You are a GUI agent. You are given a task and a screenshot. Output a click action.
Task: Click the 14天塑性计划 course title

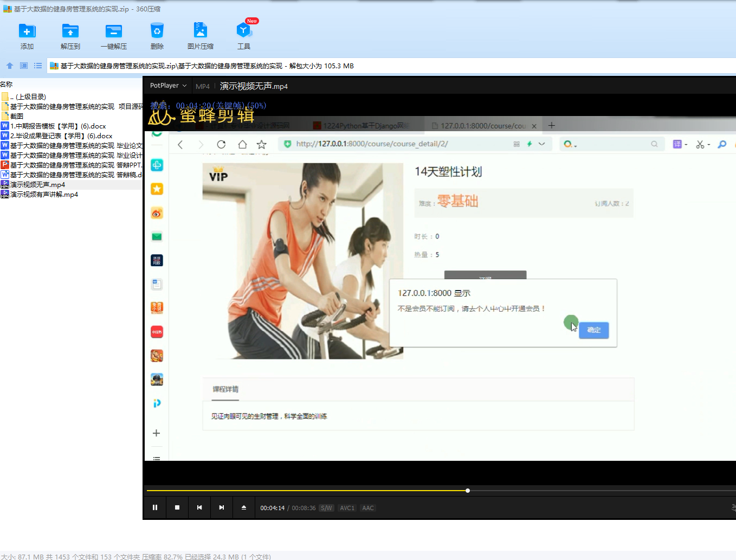[448, 172]
